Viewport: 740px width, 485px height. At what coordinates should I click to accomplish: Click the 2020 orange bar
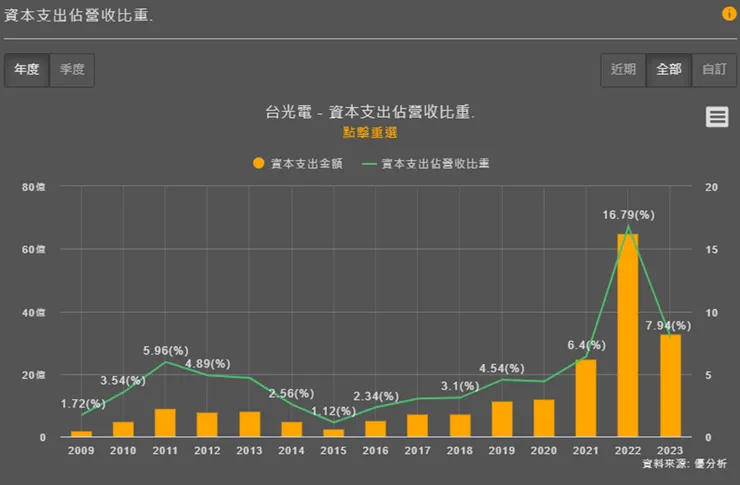click(544, 418)
